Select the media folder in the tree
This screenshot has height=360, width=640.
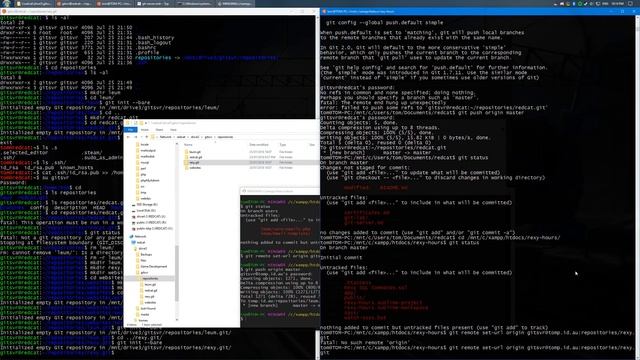(144, 315)
